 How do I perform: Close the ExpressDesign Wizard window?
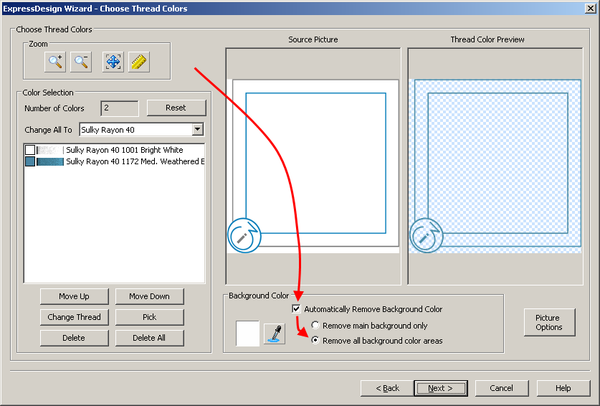pyautogui.click(x=590, y=8)
